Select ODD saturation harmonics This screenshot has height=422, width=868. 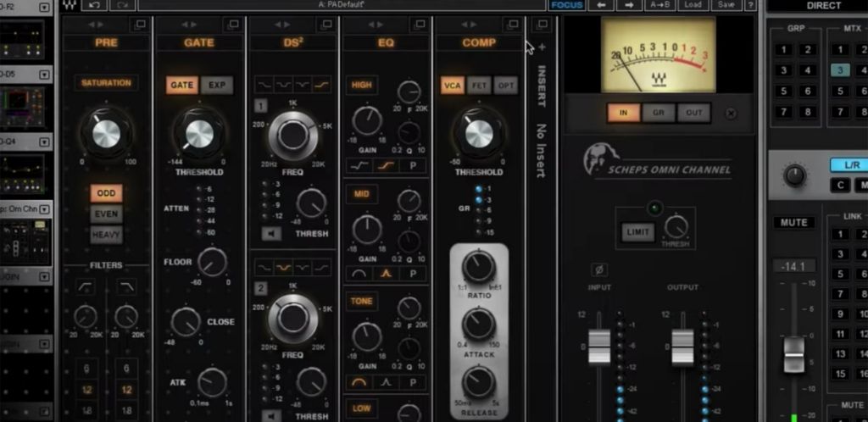click(x=106, y=193)
